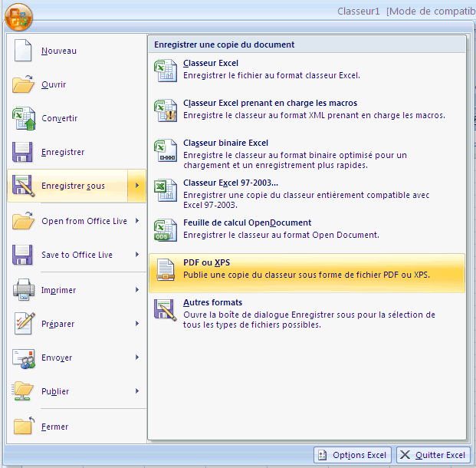
Task: Click 'Enregistrer le classeur au format Open Document.' text
Action: coord(281,235)
